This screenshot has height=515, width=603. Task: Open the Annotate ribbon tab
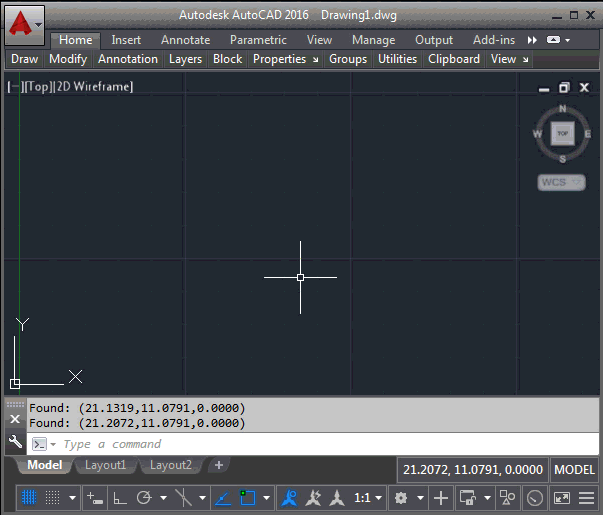[x=185, y=40]
